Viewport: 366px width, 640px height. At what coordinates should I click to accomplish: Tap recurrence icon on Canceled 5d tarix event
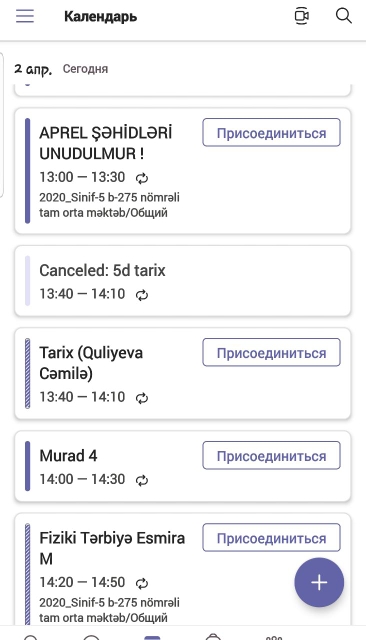[142, 295]
